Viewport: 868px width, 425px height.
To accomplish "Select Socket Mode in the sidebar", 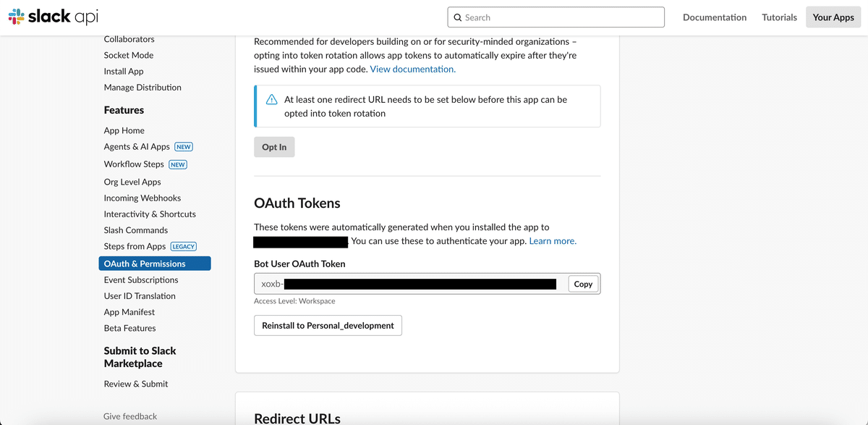I will (129, 55).
